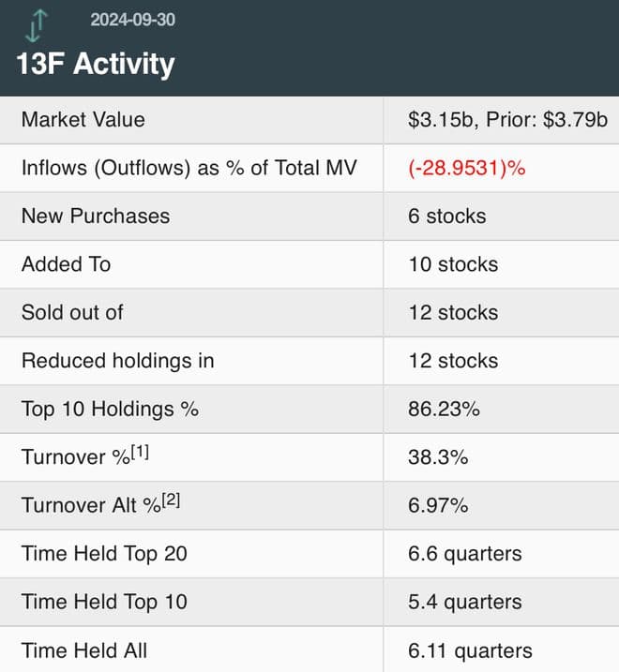Select the Time Held Top 20 label
Viewport: 619px width, 672px height.
click(x=104, y=554)
